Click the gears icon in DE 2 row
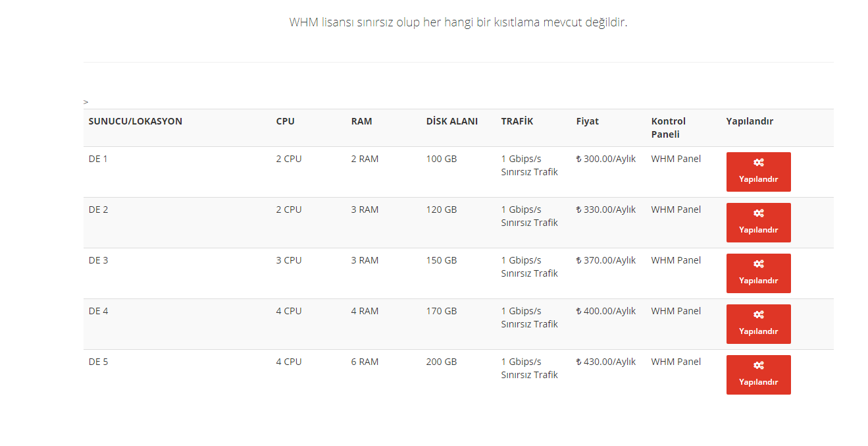This screenshot has height=446, width=868. pos(759,213)
